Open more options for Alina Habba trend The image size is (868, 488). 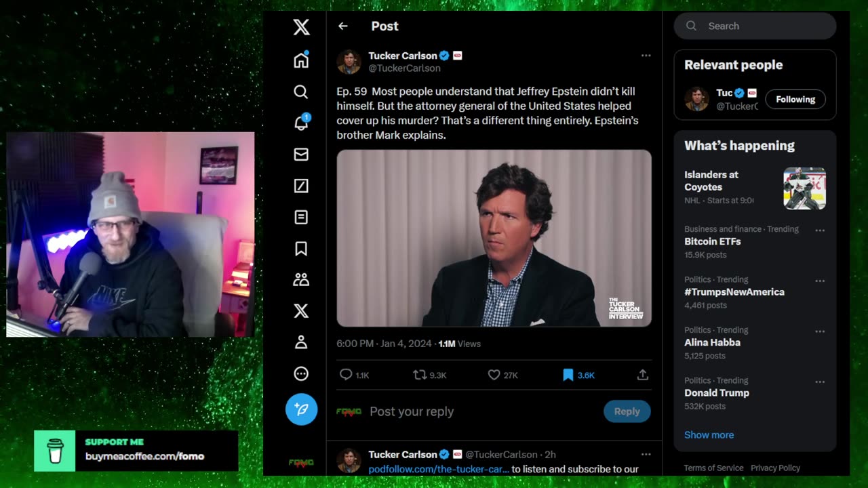click(819, 331)
